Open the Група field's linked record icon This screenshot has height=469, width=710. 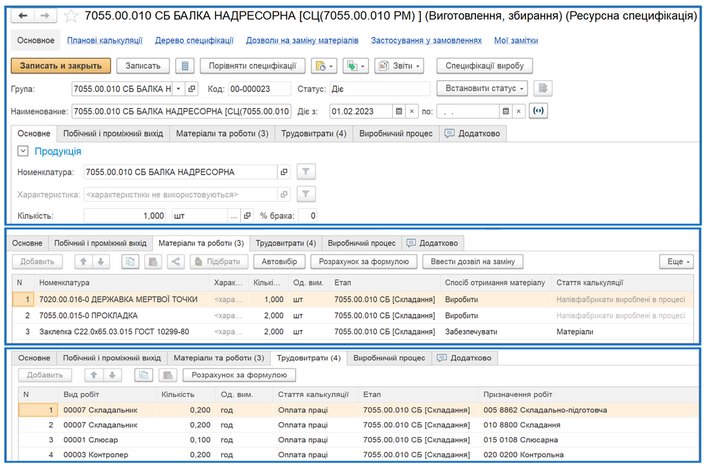192,88
